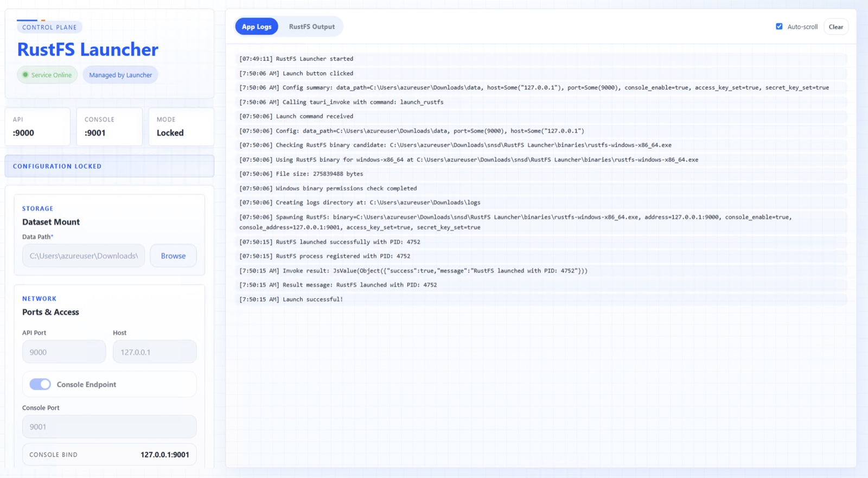Uncheck the Auto-scroll checkbox

(x=779, y=27)
